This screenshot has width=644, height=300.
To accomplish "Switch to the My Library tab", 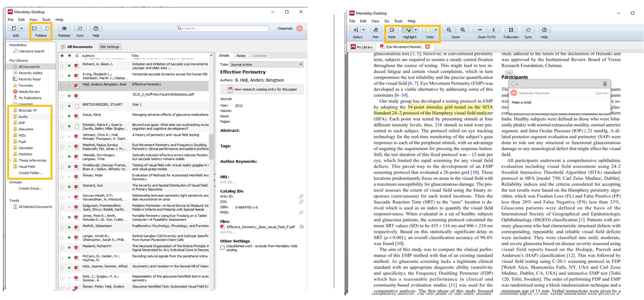I will click(x=362, y=47).
